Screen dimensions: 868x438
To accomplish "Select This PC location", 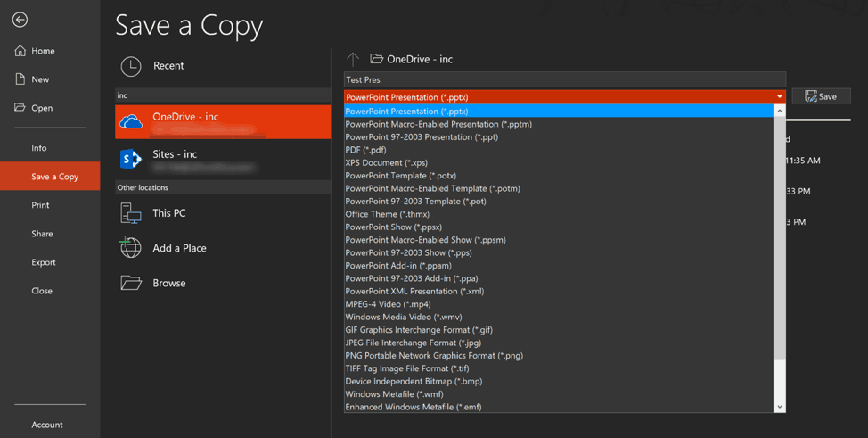I will (223, 213).
